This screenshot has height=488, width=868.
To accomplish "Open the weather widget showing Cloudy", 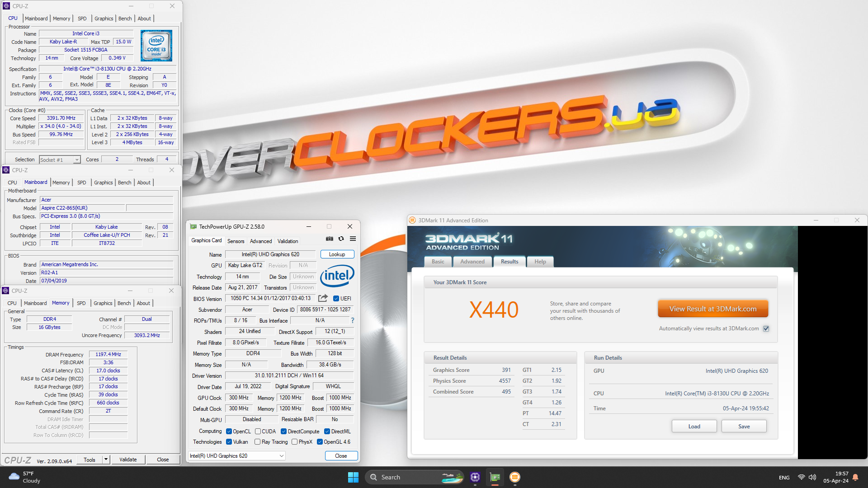I will coord(25,477).
